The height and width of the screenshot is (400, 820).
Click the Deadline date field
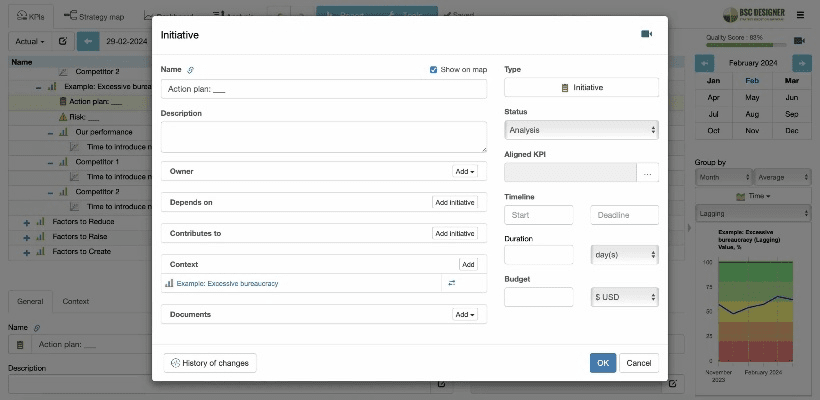(624, 215)
